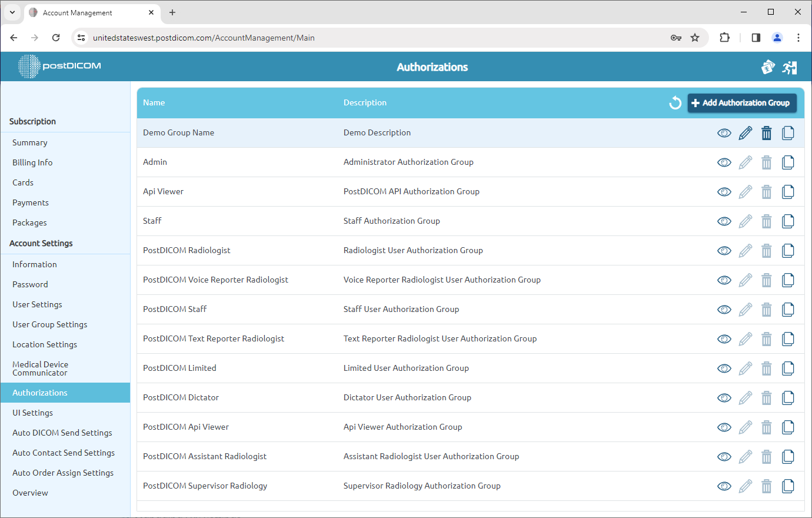Image resolution: width=812 pixels, height=518 pixels.
Task: Open the browser extensions puzzle icon
Action: point(724,37)
